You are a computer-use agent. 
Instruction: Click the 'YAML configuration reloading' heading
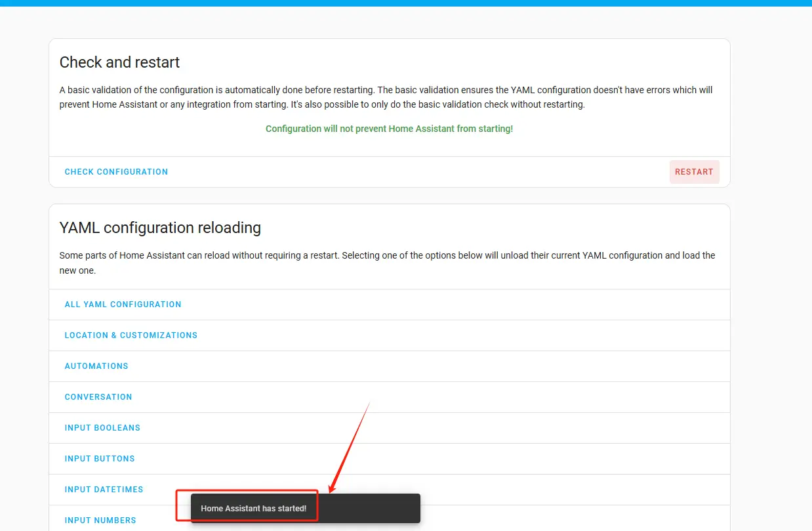[160, 228]
